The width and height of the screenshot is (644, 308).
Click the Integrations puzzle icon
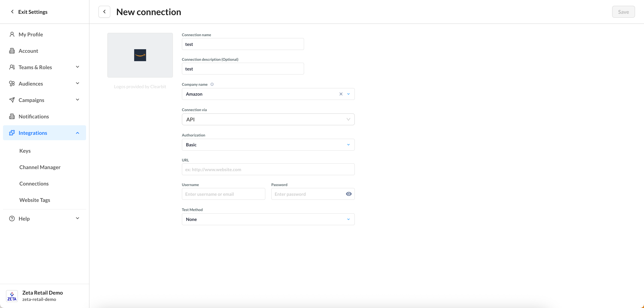(12, 133)
